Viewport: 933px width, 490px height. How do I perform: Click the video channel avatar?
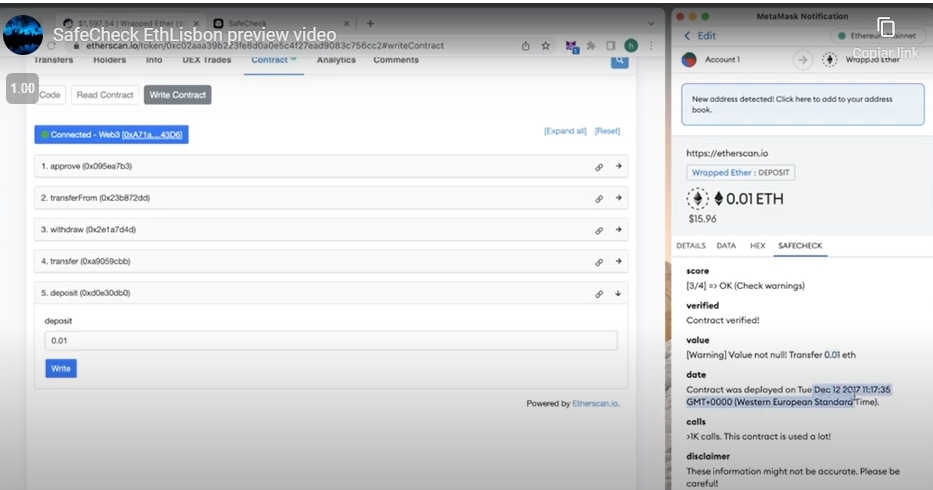pyautogui.click(x=23, y=35)
